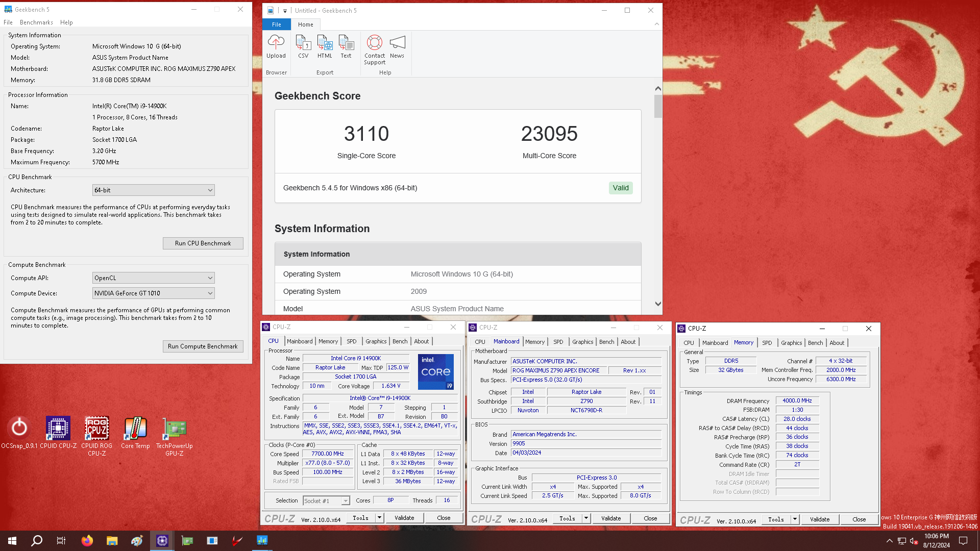Open the notification center icon
This screenshot has width=980, height=551.
963,541
